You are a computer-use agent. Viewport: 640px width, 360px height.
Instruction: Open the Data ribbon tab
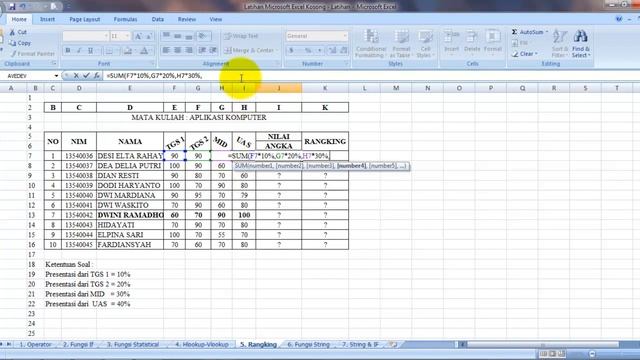click(x=158, y=19)
